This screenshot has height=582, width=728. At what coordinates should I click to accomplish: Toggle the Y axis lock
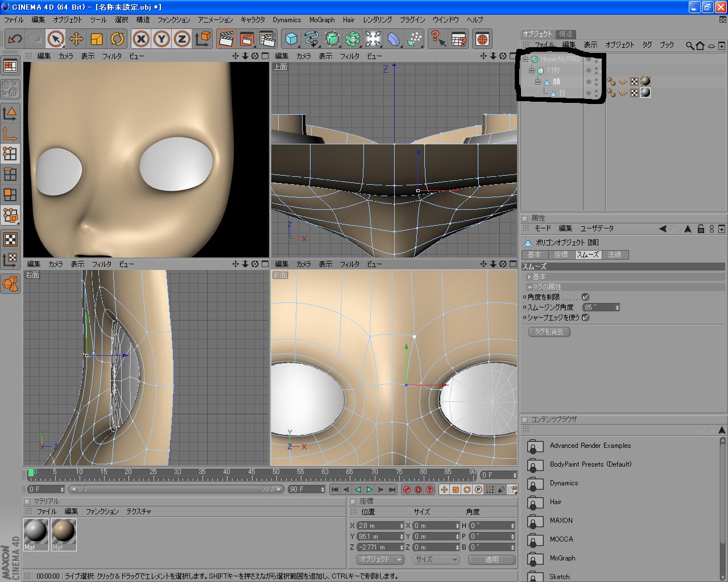[x=162, y=39]
